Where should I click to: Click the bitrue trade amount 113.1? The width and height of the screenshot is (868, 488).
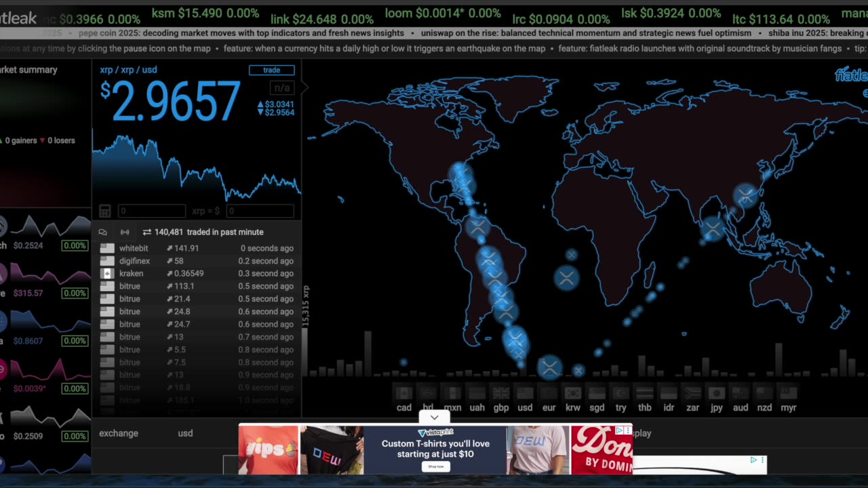point(184,286)
